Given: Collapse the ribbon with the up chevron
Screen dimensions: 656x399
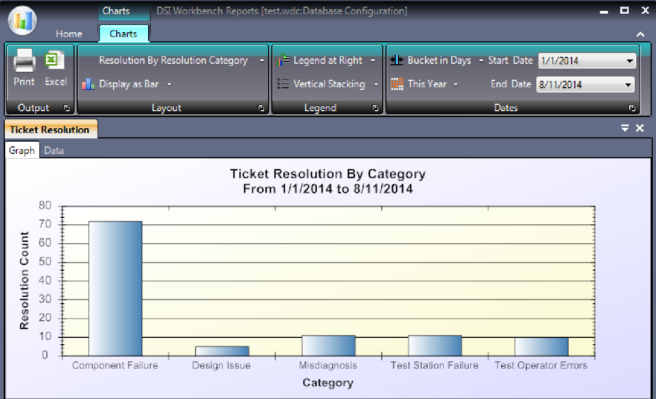Looking at the screenshot, I should pyautogui.click(x=640, y=34).
